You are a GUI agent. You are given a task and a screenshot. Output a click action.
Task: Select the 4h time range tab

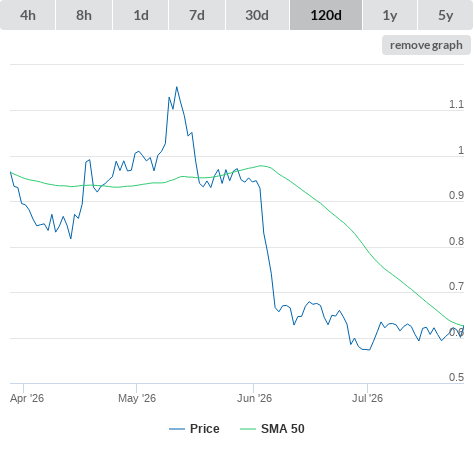[28, 15]
